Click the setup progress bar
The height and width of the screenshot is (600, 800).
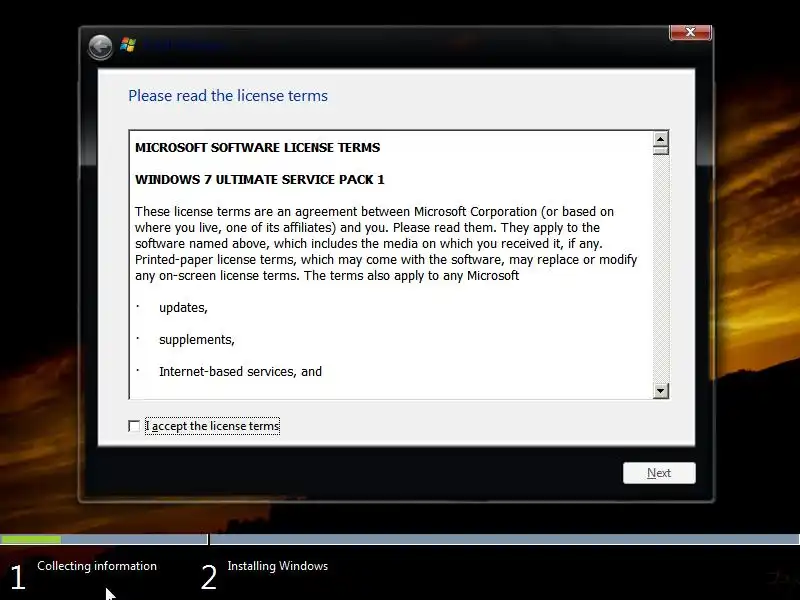400,539
